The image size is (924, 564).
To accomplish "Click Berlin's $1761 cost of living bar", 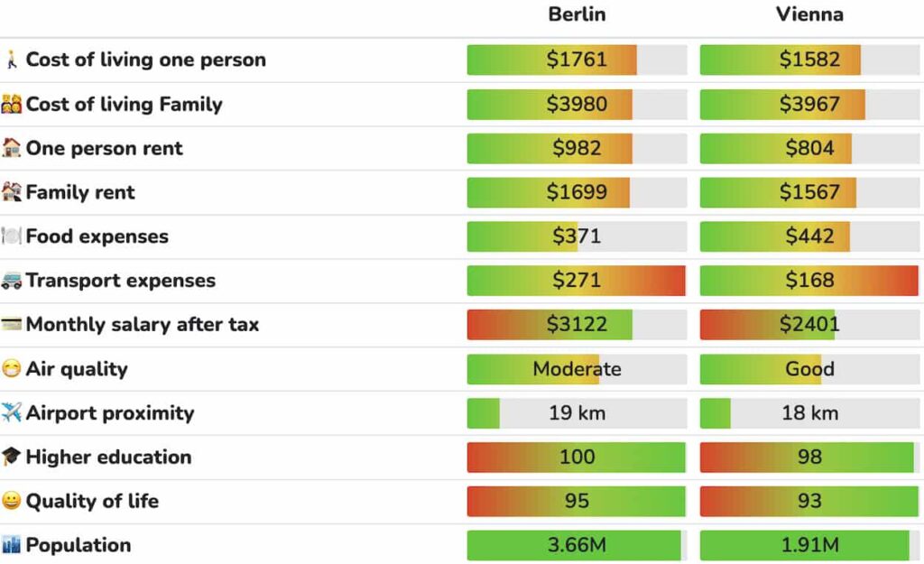I will coord(577,60).
